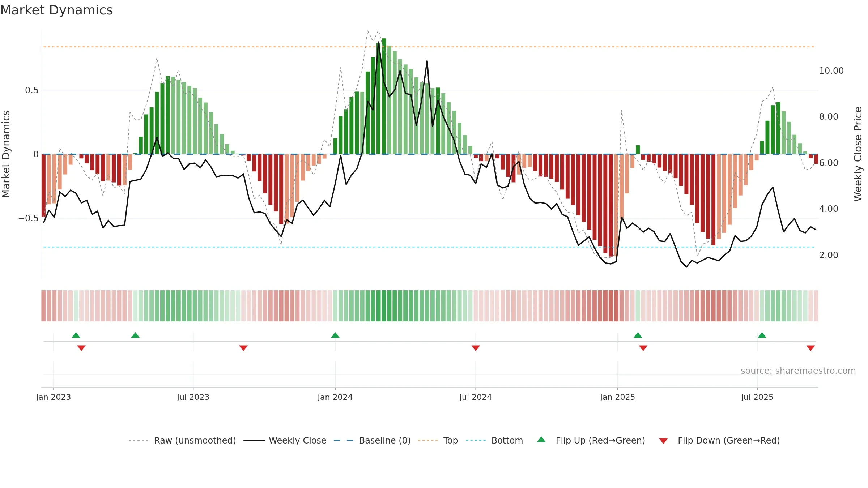Click the Jul 2025 axis label

(757, 397)
